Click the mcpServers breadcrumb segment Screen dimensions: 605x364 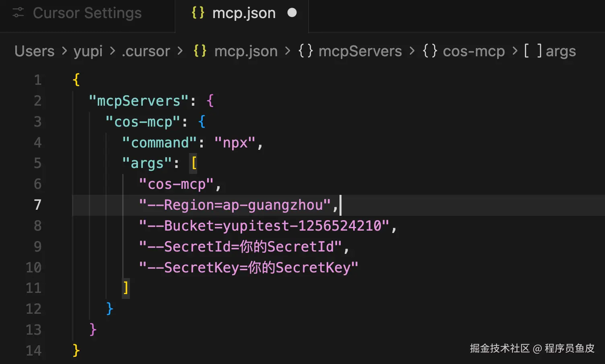[x=360, y=51]
